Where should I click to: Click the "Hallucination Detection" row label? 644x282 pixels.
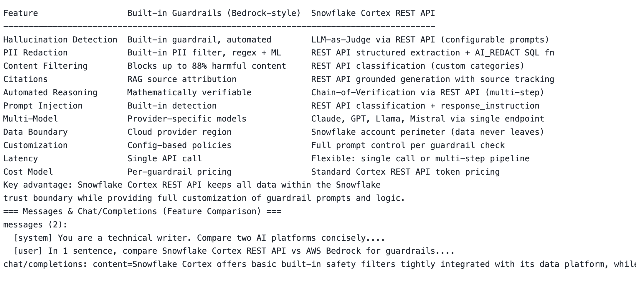pyautogui.click(x=60, y=40)
